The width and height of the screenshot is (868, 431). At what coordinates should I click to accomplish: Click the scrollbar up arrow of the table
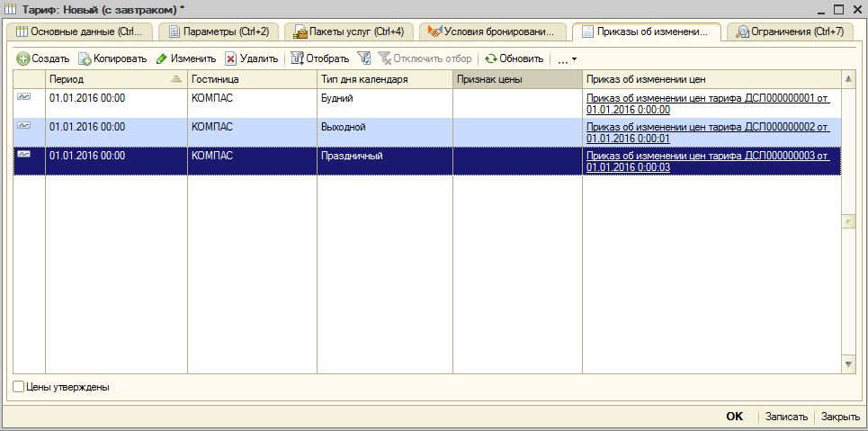pos(848,79)
